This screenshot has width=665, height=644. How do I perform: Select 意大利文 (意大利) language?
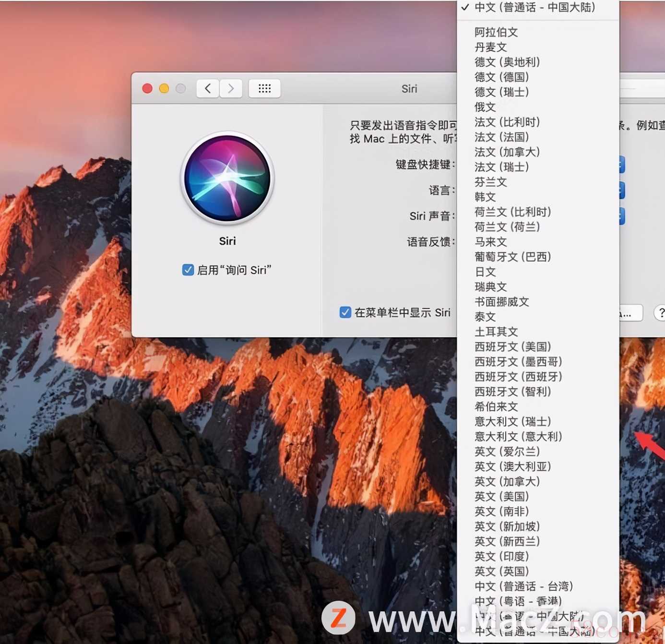[538, 437]
